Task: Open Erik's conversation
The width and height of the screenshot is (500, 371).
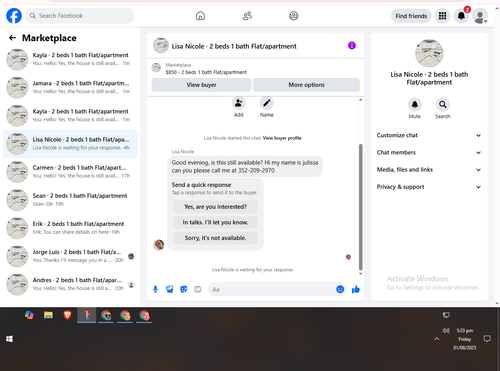Action: click(x=70, y=228)
